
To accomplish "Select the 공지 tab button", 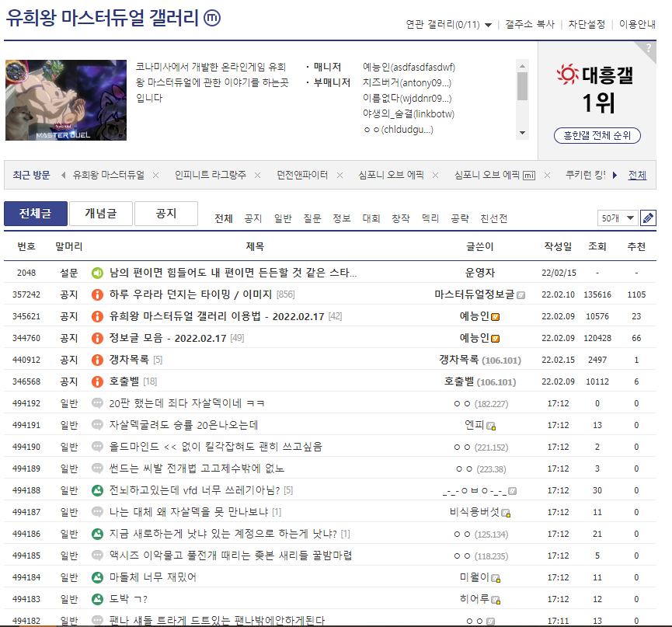I will click(166, 214).
